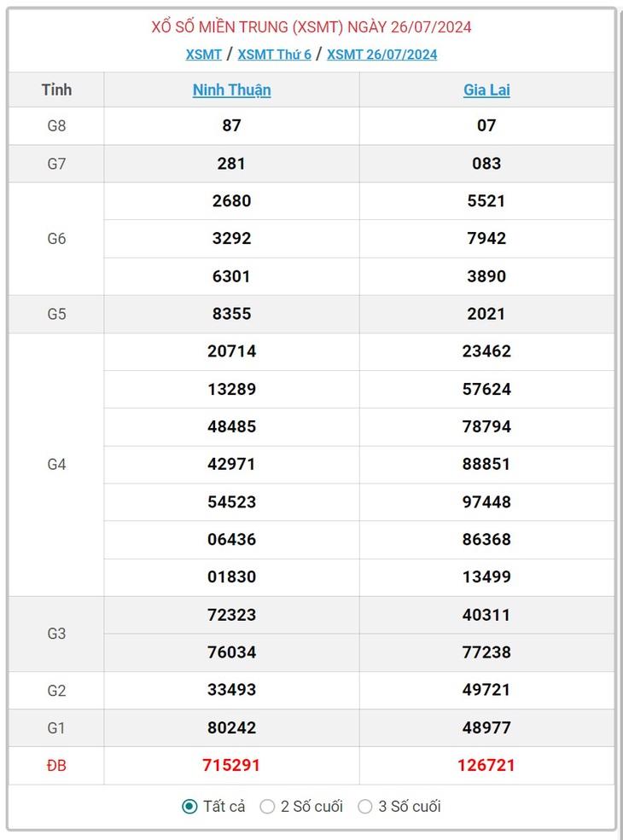The width and height of the screenshot is (623, 840).
Task: Select the '3 Số cuối' radio option
Action: 365,806
